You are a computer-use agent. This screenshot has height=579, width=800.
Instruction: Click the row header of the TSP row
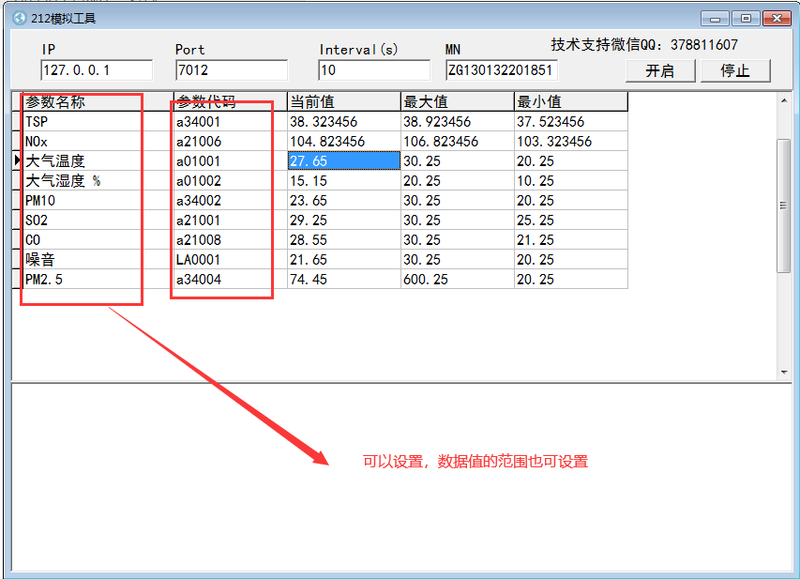coord(17,121)
